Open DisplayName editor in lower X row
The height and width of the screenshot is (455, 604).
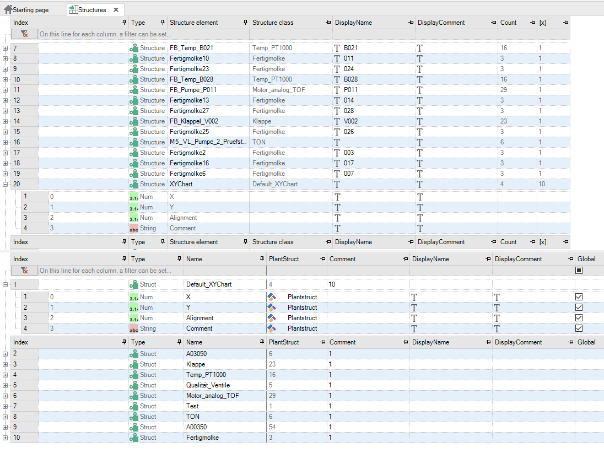414,297
